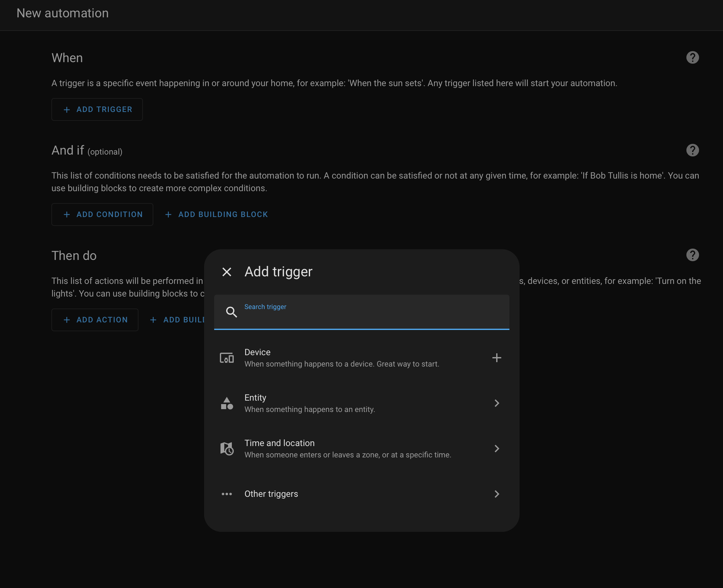Click the And if section help icon
This screenshot has height=588, width=723.
point(692,150)
